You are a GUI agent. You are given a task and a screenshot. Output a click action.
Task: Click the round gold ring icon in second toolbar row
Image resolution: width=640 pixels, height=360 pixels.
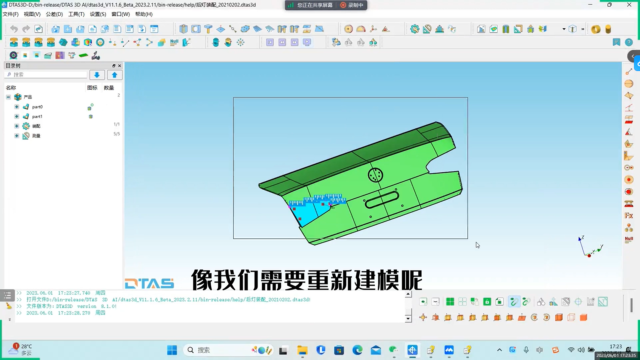(100, 42)
